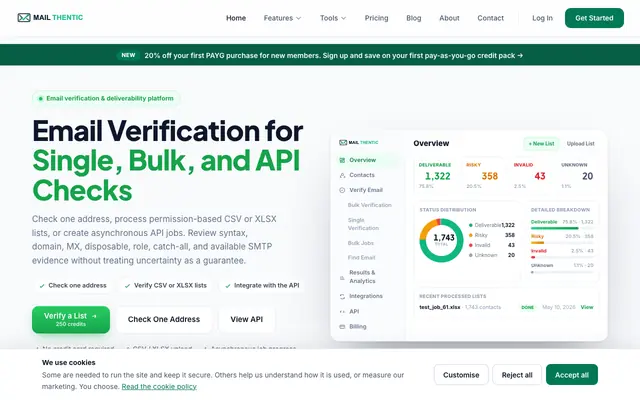Open the Overview grid icon in dashboard sidebar
The width and height of the screenshot is (640, 400).
tap(342, 160)
